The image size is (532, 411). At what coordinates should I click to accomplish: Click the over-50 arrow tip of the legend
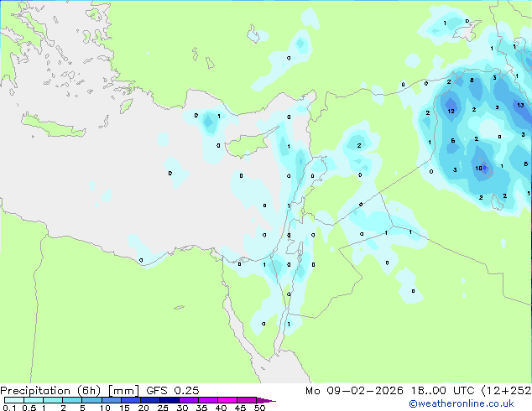266,400
